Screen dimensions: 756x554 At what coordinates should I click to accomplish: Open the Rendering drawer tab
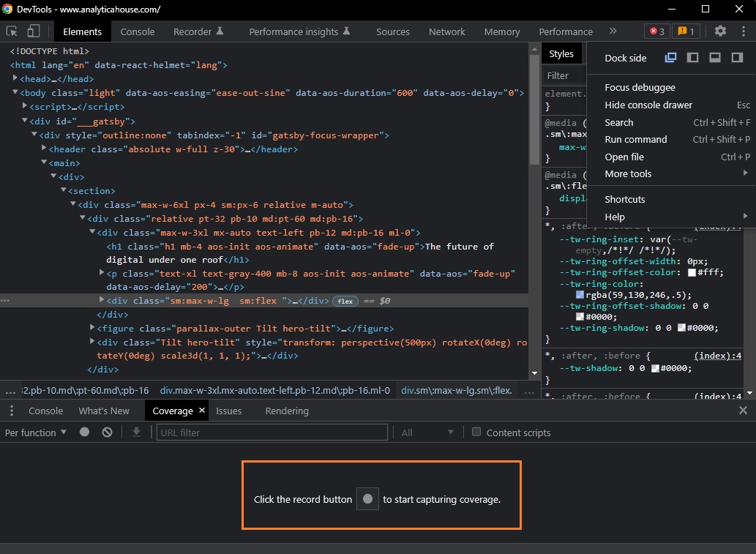(x=287, y=411)
